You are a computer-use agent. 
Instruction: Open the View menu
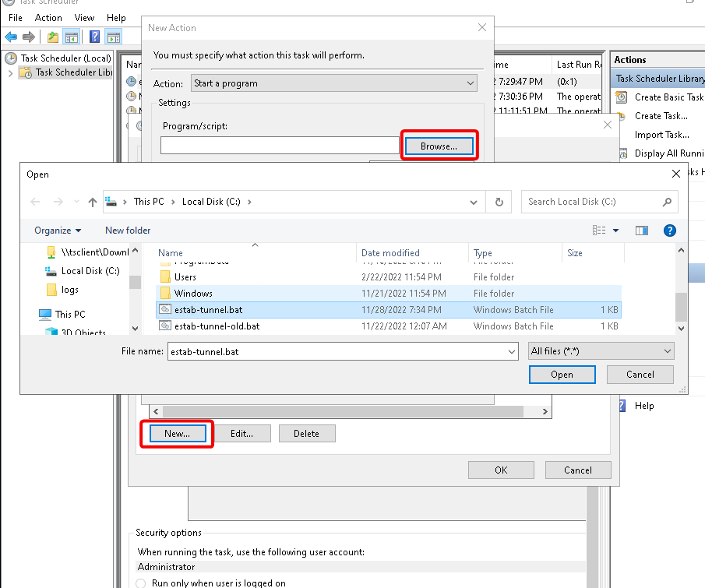(84, 18)
